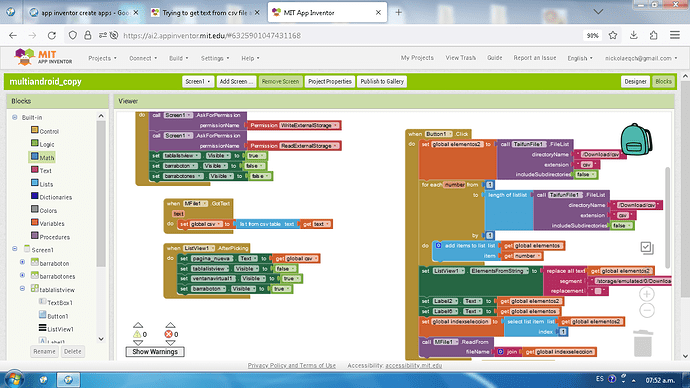Click the trash can icon

point(642,343)
